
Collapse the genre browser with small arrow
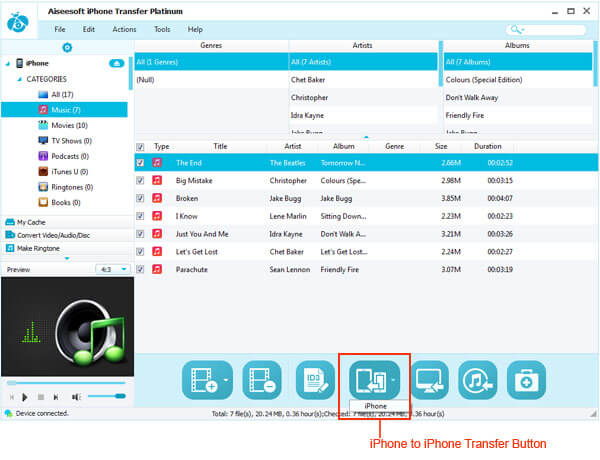coord(366,137)
